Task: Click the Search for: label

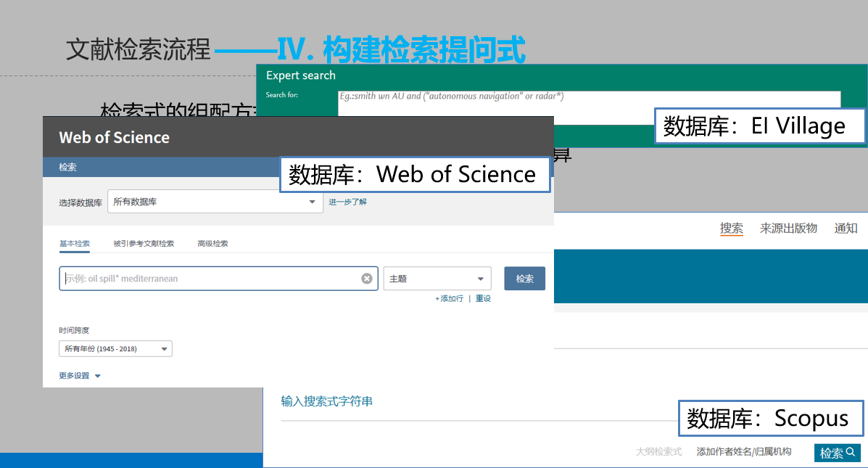Action: (282, 95)
